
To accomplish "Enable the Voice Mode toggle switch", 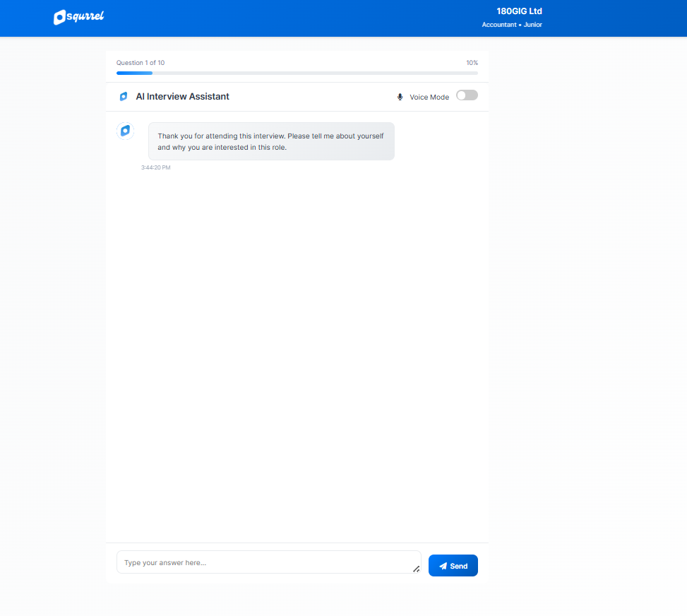I will point(467,95).
